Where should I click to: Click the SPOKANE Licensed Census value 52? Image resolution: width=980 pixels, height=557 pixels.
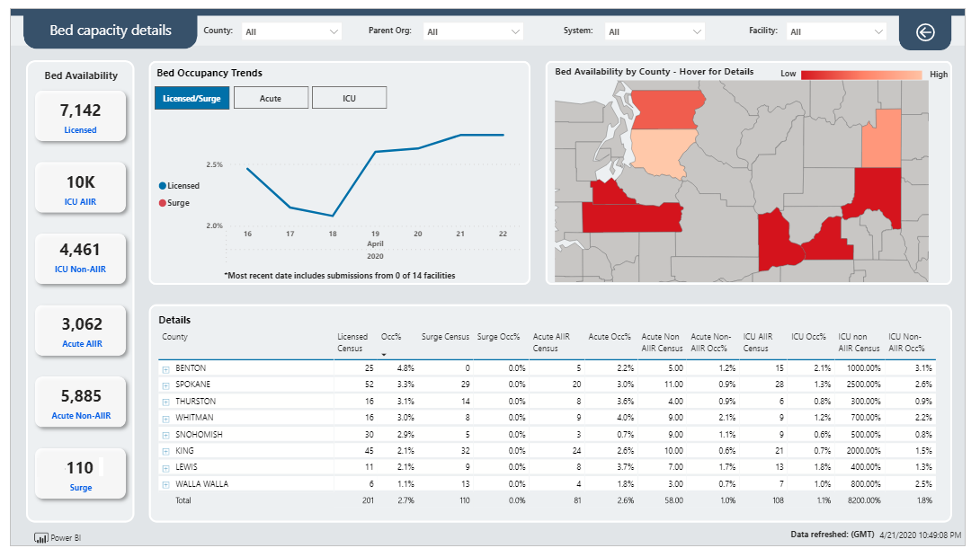click(x=370, y=385)
